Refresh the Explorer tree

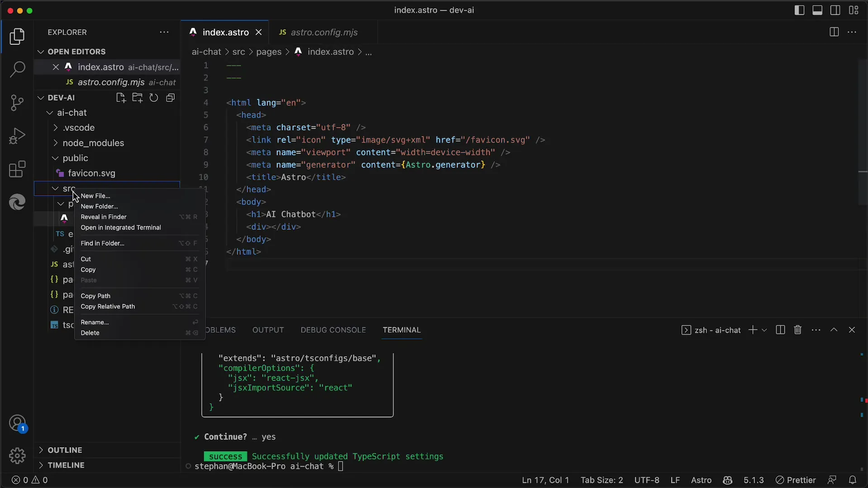(x=154, y=98)
